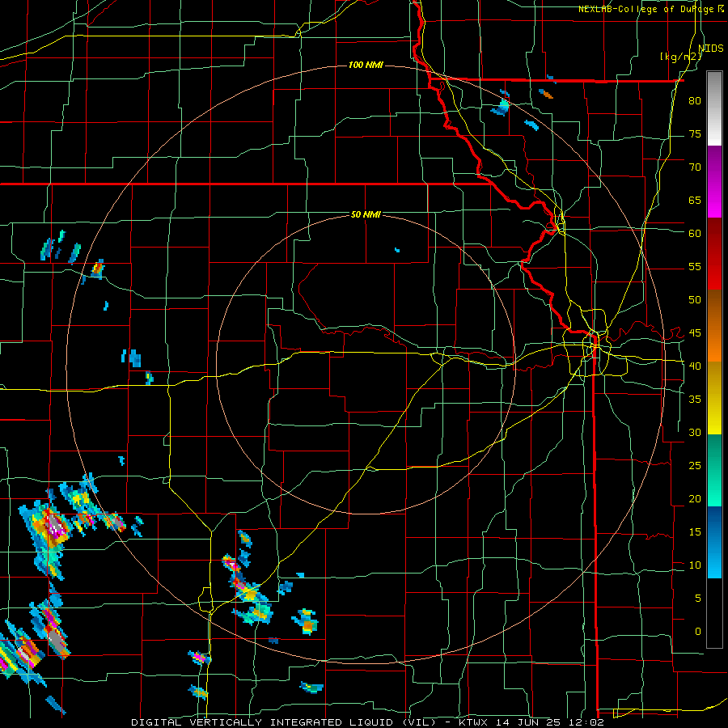Pick the red segment of the color bar
Viewport: 728px width, 728px height.
[x=714, y=254]
